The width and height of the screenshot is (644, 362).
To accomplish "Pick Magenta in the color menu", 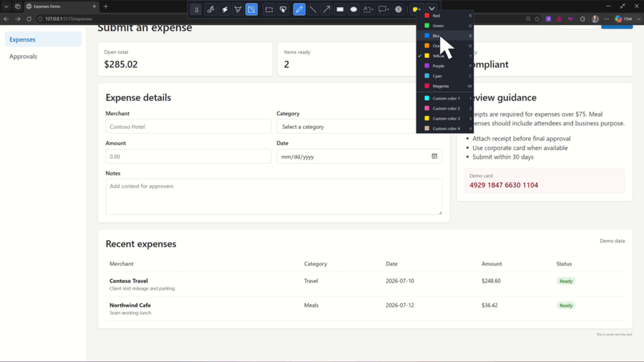I will (445, 86).
